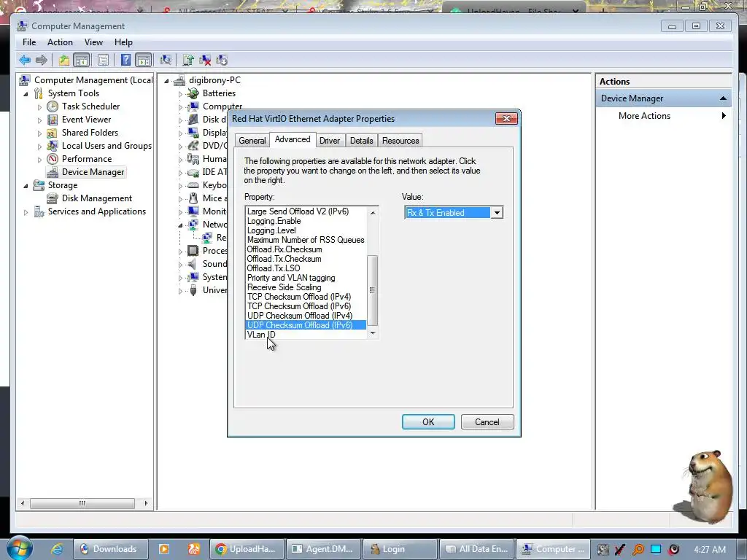This screenshot has width=747, height=560.
Task: Click the Event Viewer icon
Action: (x=53, y=120)
